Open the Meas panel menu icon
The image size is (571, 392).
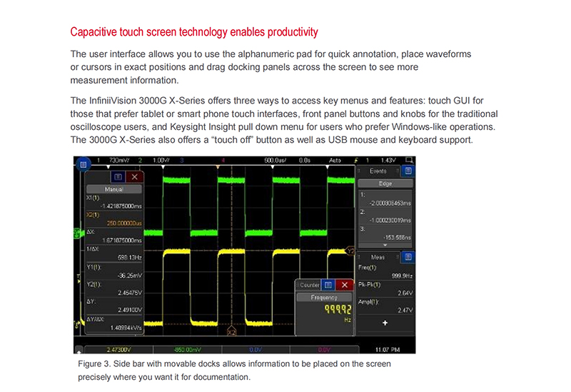[408, 257]
